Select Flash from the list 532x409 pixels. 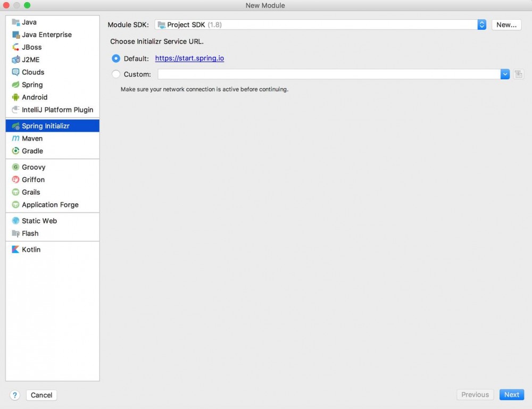point(53,233)
